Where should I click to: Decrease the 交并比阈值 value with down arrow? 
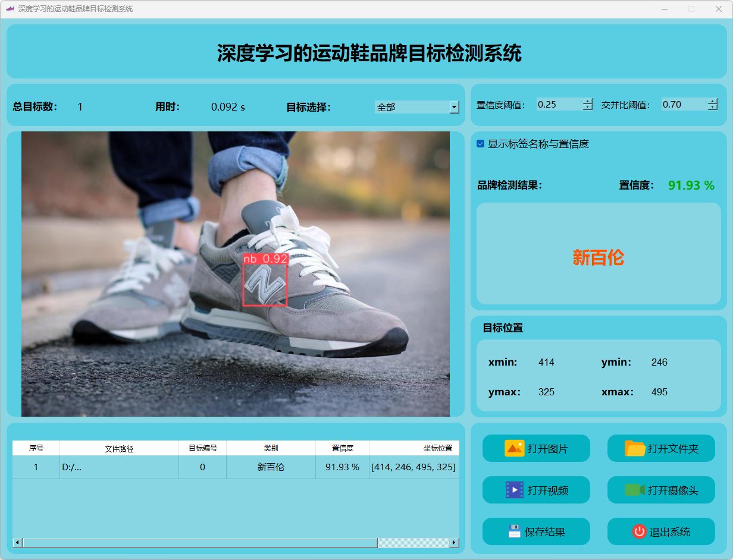(713, 108)
